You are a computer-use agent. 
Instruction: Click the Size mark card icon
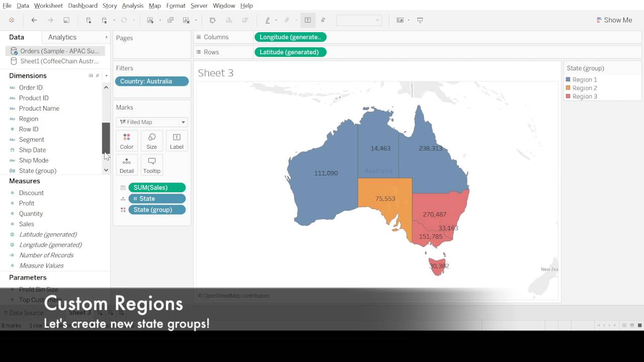pos(151,141)
